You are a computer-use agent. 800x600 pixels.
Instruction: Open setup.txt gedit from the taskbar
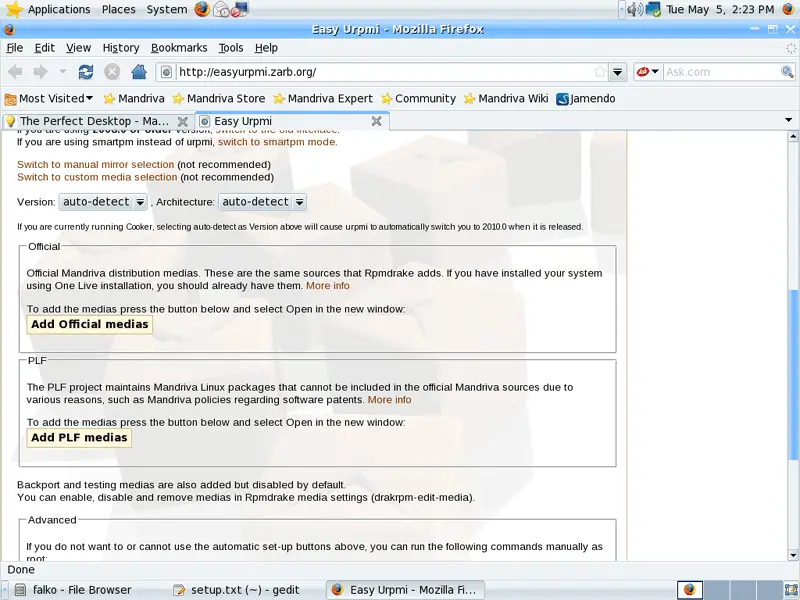240,590
